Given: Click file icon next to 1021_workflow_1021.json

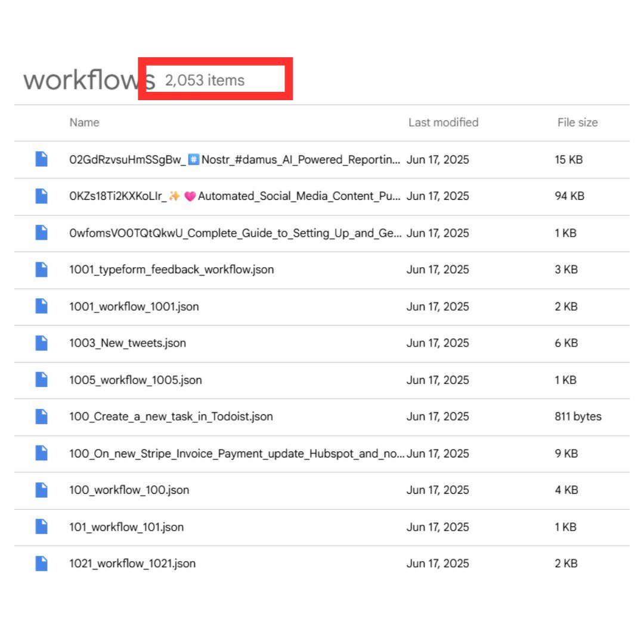Looking at the screenshot, I should coord(41,563).
